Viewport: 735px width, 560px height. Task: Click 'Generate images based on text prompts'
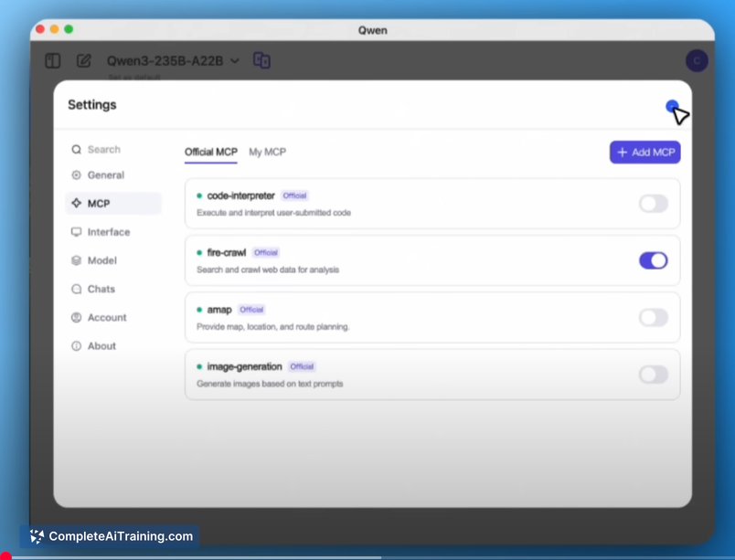270,384
